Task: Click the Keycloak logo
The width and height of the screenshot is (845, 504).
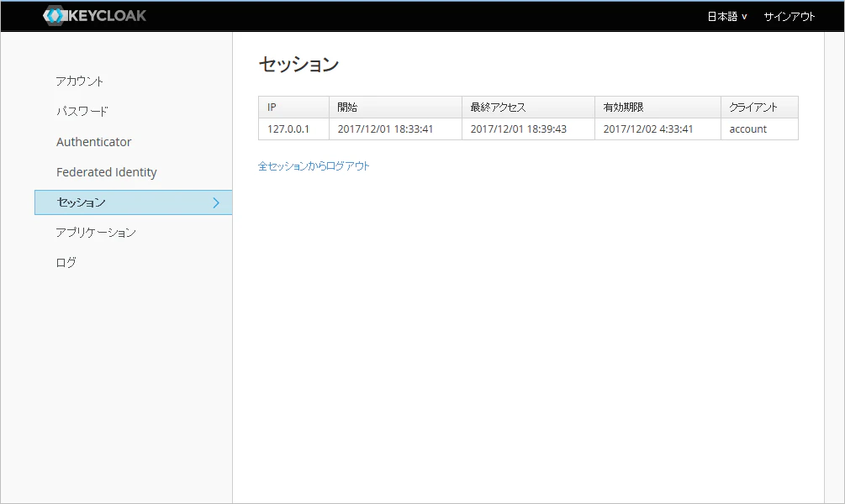Action: pyautogui.click(x=94, y=16)
